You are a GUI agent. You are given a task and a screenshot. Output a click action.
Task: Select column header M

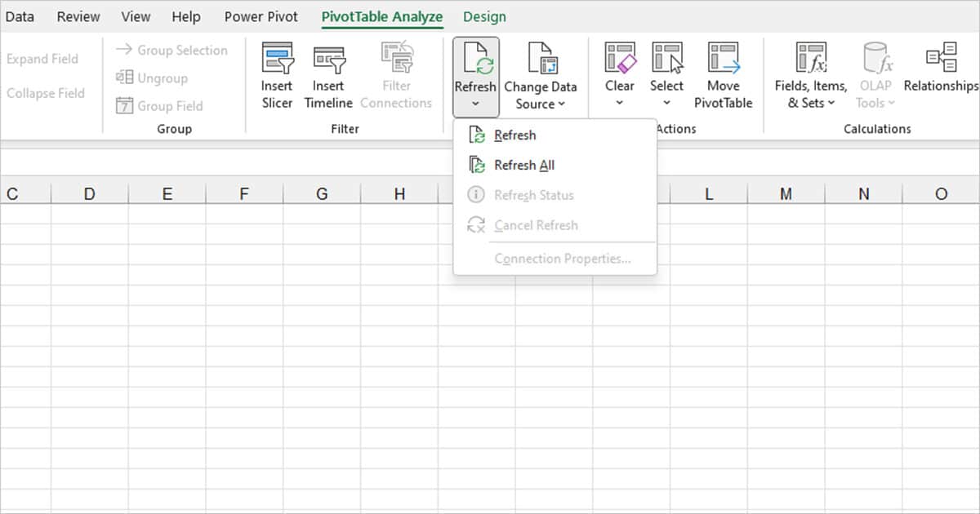(785, 193)
